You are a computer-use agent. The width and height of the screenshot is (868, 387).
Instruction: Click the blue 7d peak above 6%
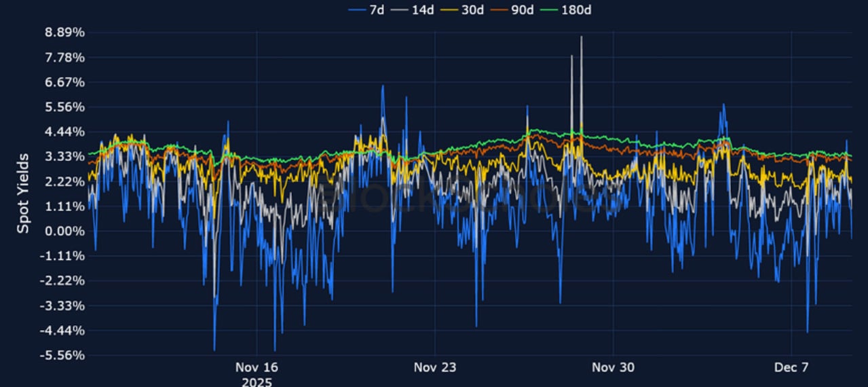383,86
